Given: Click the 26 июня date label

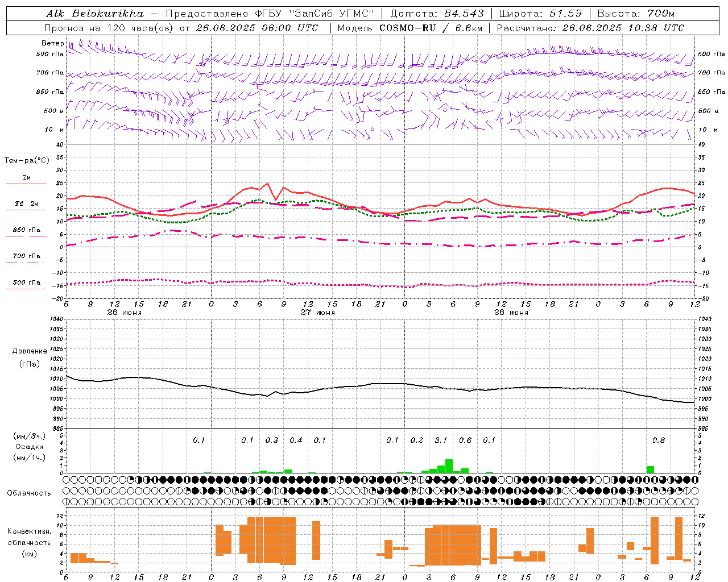Looking at the screenshot, I should tap(125, 313).
